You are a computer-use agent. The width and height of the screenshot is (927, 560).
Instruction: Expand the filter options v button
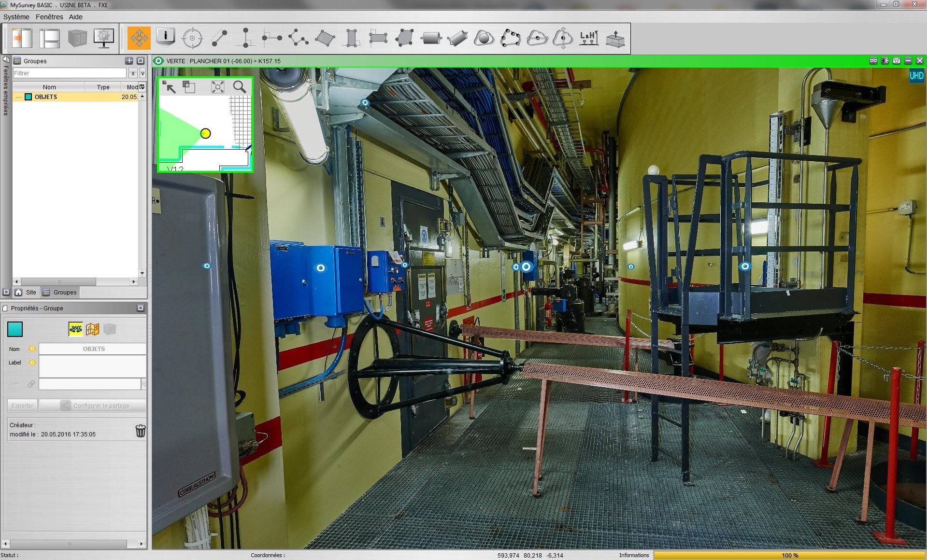[x=143, y=73]
